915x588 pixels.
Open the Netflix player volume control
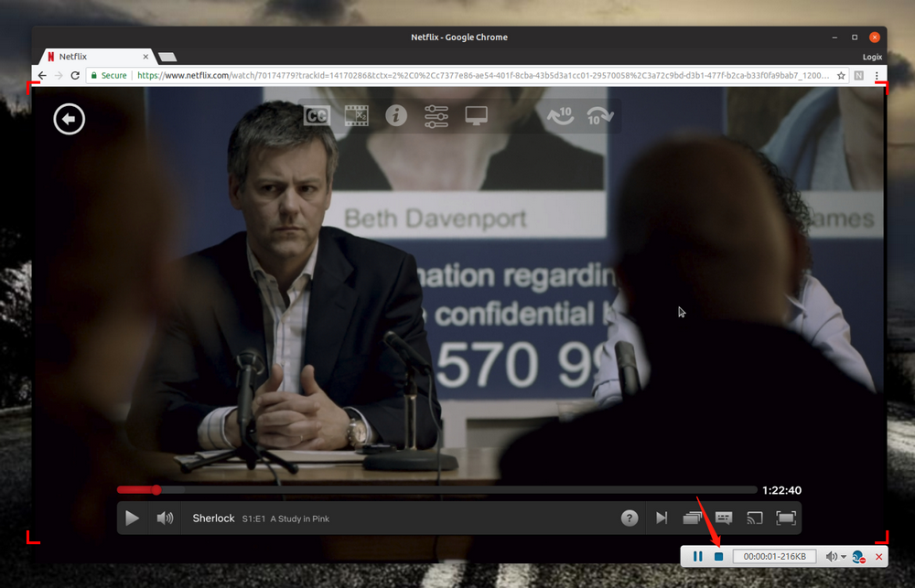pyautogui.click(x=165, y=518)
